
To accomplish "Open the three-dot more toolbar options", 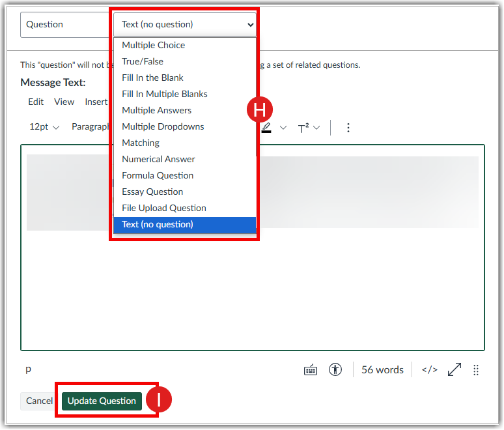I will [348, 128].
